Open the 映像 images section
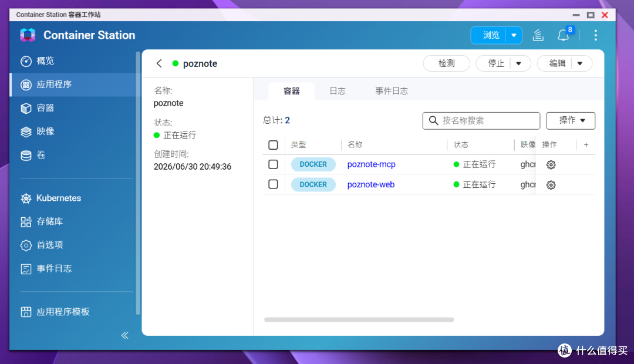The image size is (634, 364). pos(37,132)
